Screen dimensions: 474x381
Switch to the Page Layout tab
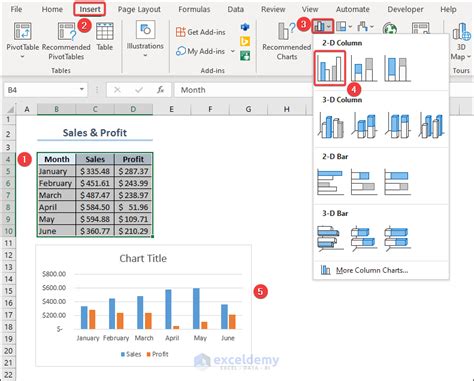tap(139, 9)
